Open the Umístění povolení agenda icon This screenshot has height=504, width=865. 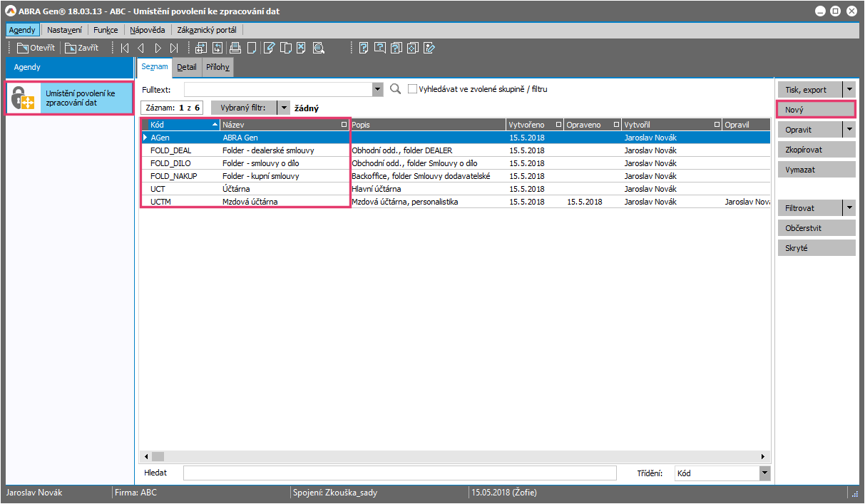(24, 98)
